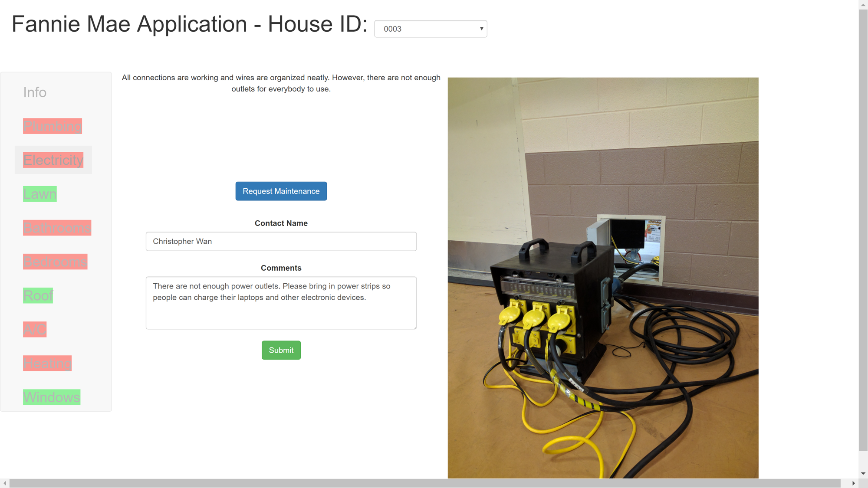
Task: Open the A/C category
Action: [x=35, y=330]
